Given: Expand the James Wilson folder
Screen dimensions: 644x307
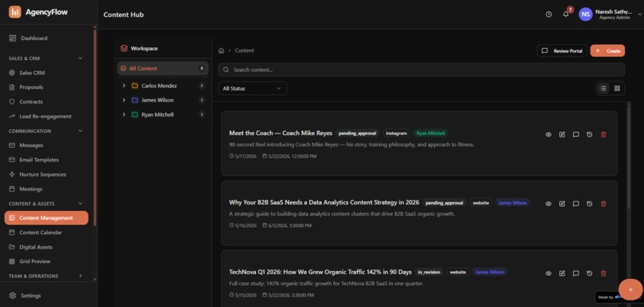Looking at the screenshot, I should click(x=124, y=100).
